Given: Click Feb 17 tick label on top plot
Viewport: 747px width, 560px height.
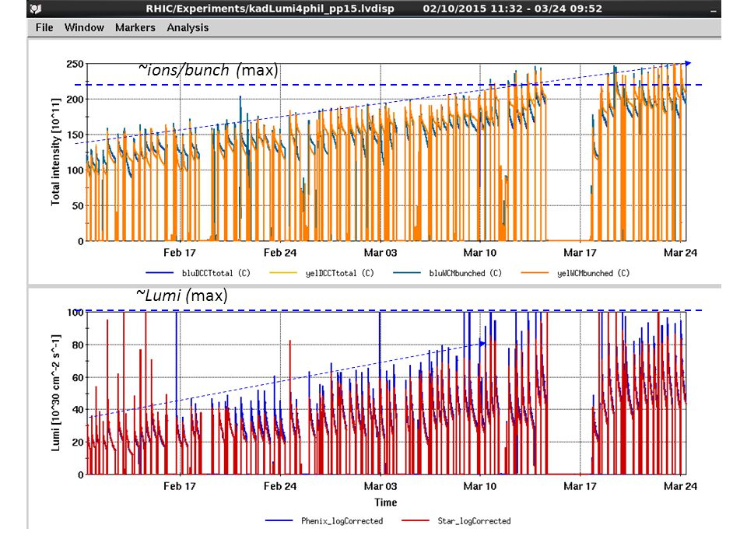Looking at the screenshot, I should pos(180,253).
